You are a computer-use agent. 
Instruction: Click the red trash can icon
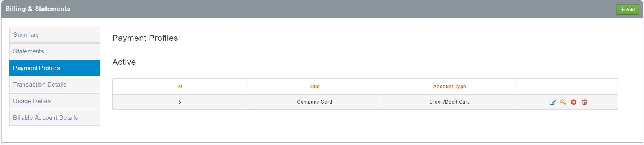tap(584, 102)
